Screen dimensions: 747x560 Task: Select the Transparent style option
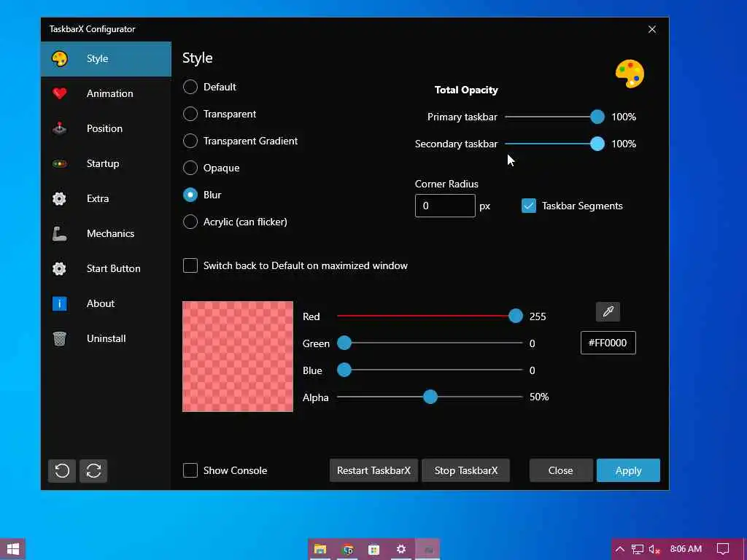coord(190,114)
